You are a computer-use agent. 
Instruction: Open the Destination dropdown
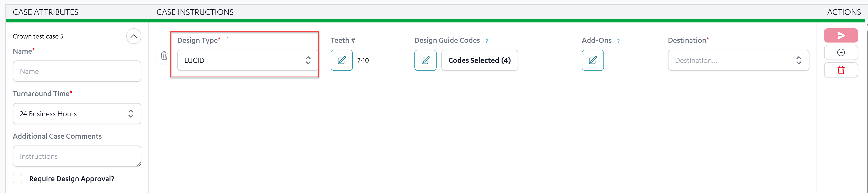pyautogui.click(x=738, y=60)
